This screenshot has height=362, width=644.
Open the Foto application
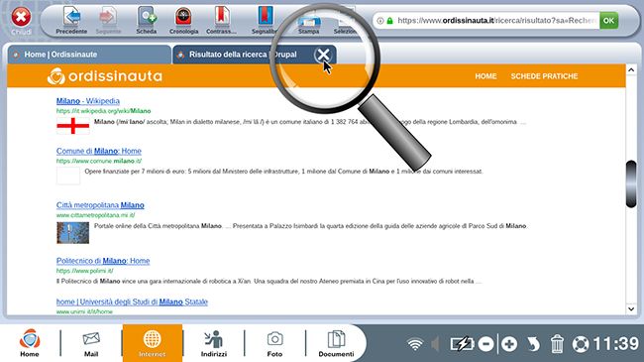point(274,344)
